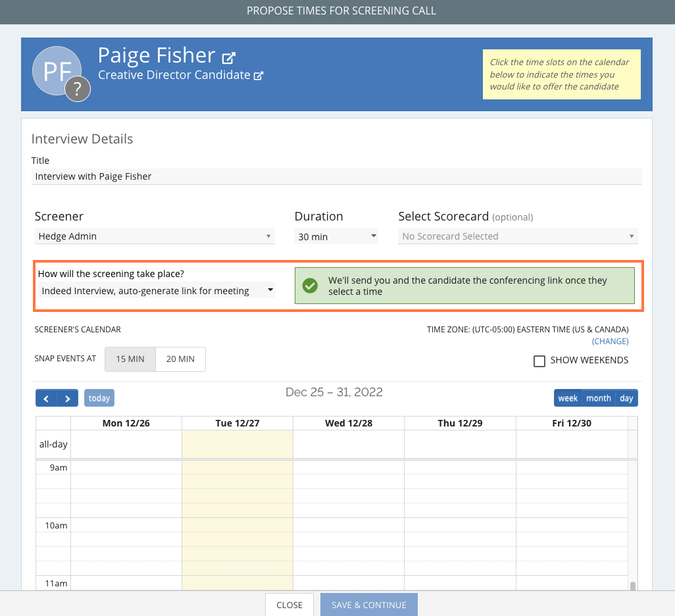
Task: Switch the calendar to month view
Action: click(x=599, y=398)
